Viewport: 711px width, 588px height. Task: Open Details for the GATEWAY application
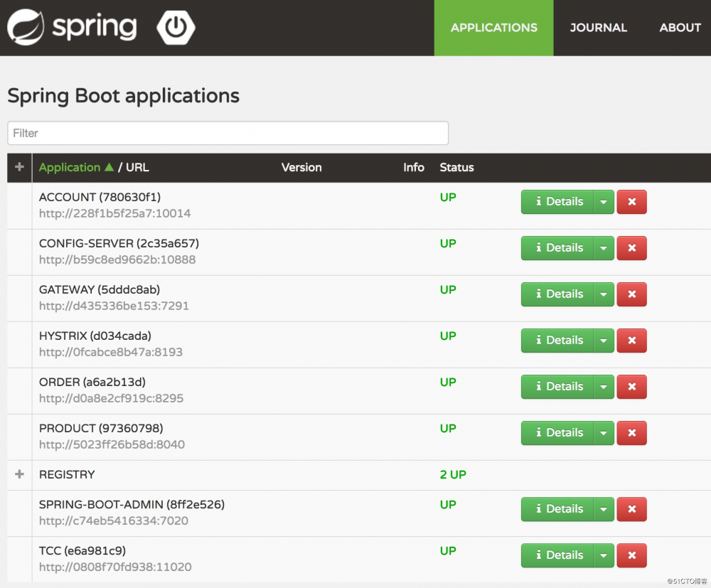(x=558, y=294)
